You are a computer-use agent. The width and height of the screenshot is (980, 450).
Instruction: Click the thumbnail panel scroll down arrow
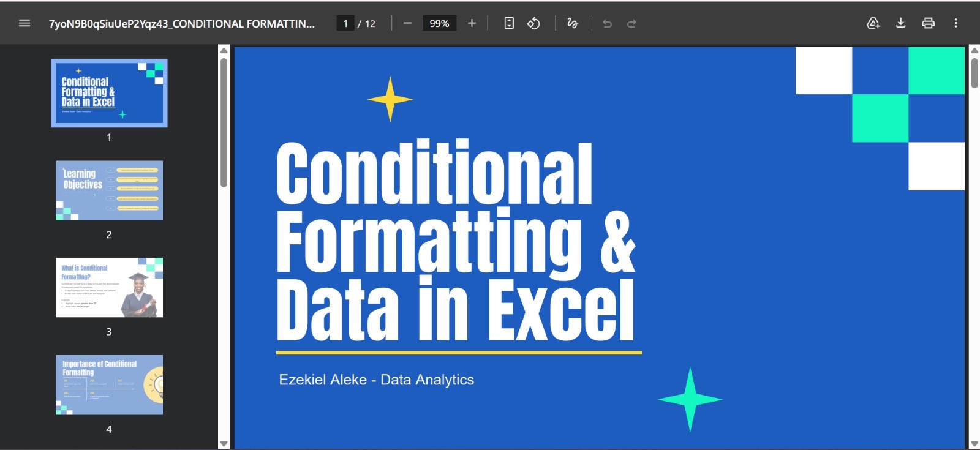coord(224,444)
